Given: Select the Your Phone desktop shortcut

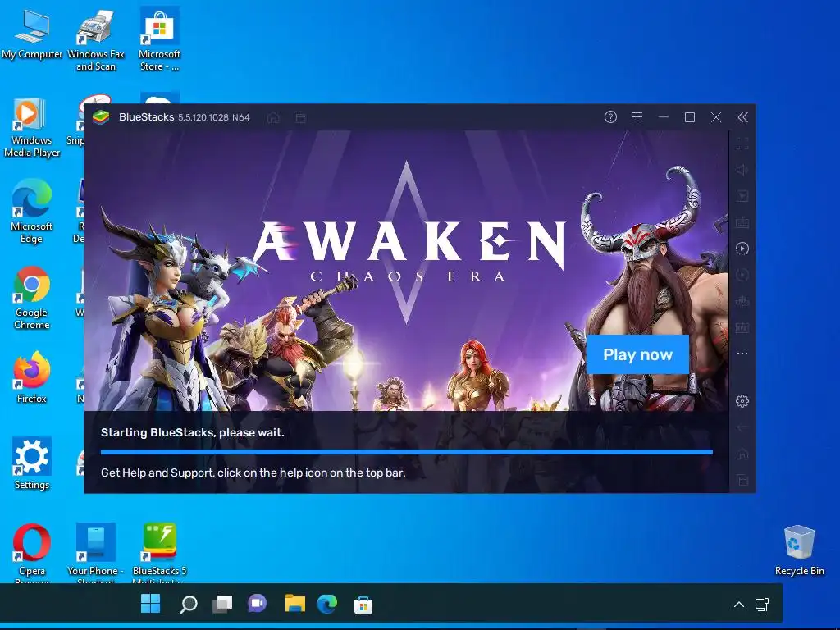Looking at the screenshot, I should coord(95,553).
